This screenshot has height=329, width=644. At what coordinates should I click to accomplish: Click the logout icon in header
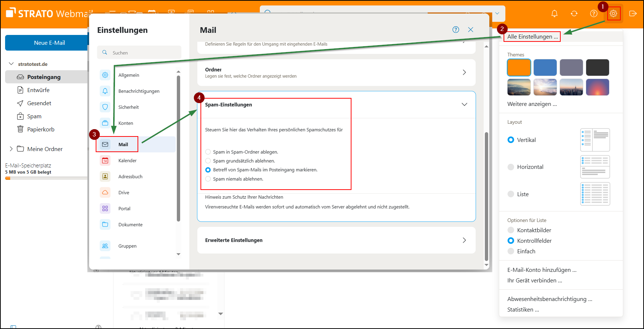click(x=633, y=13)
